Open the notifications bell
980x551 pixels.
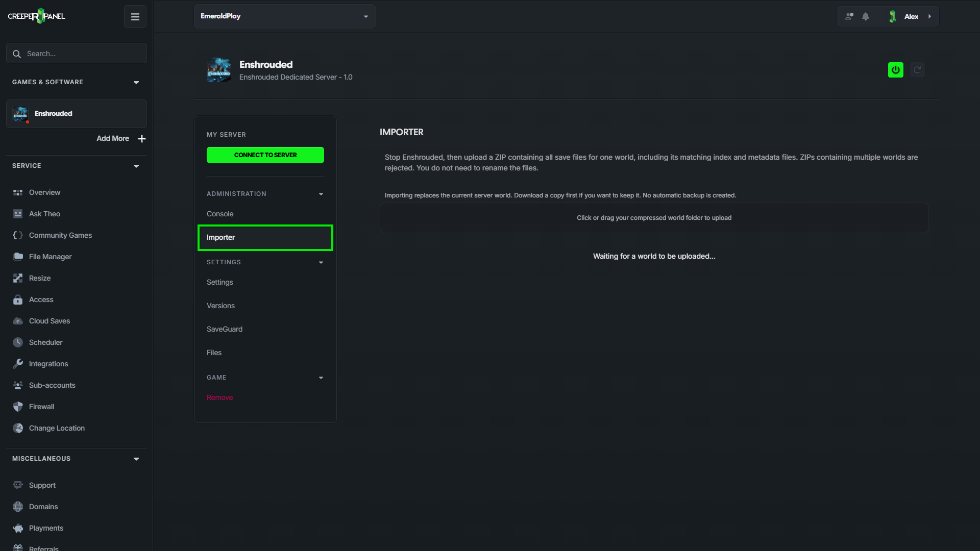tap(866, 16)
